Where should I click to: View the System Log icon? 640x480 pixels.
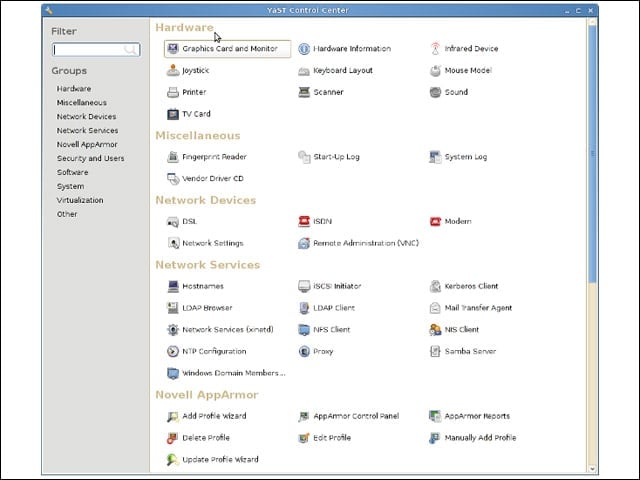[x=436, y=157]
